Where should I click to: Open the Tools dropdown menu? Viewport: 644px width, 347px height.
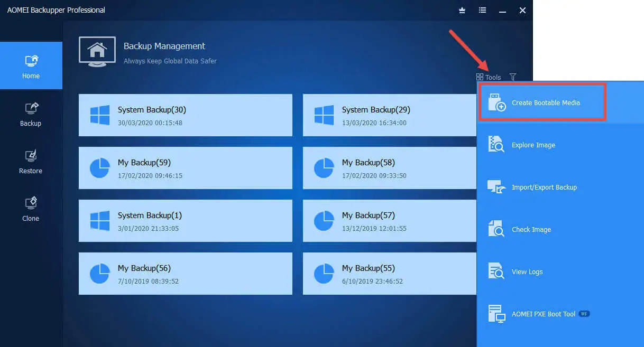tap(489, 77)
